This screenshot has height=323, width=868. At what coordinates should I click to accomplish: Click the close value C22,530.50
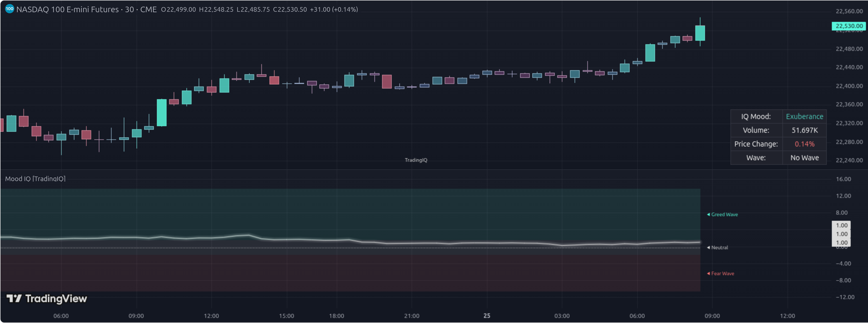point(290,9)
